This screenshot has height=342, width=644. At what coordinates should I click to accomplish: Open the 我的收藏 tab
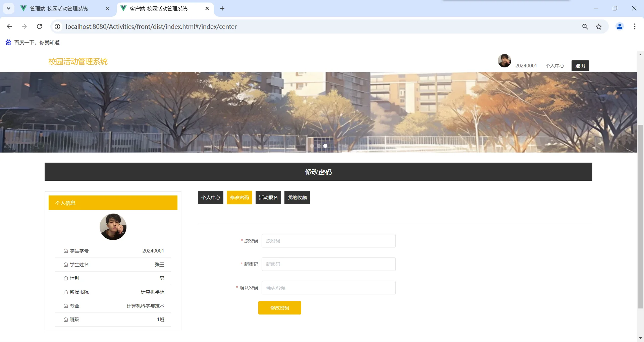click(297, 197)
